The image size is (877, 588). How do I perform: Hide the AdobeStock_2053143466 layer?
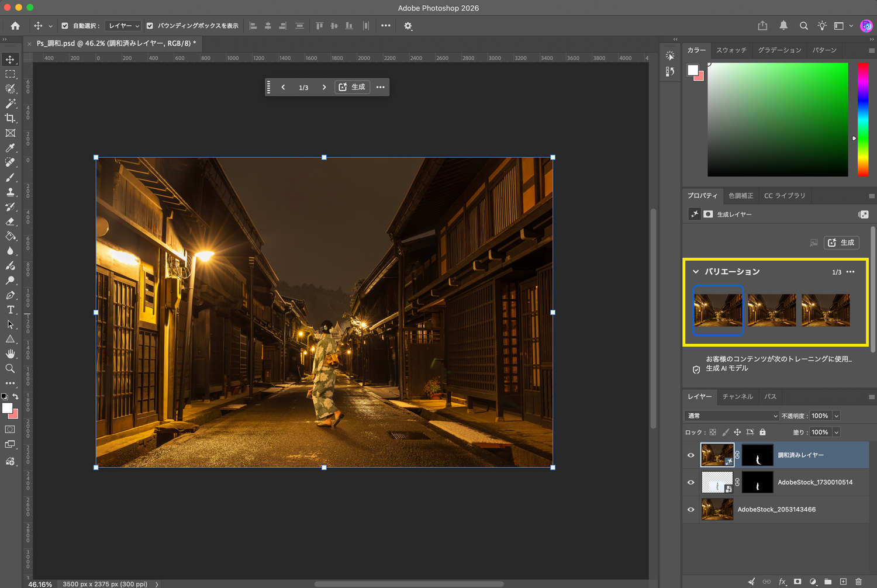click(x=691, y=510)
